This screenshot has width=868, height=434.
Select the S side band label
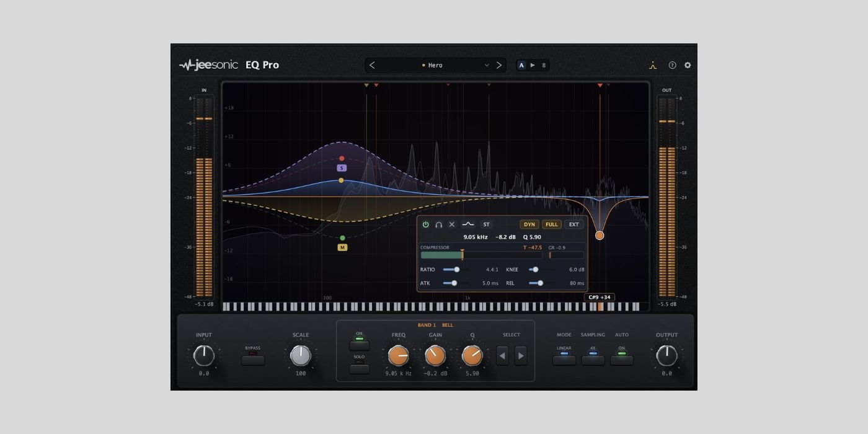pyautogui.click(x=342, y=168)
